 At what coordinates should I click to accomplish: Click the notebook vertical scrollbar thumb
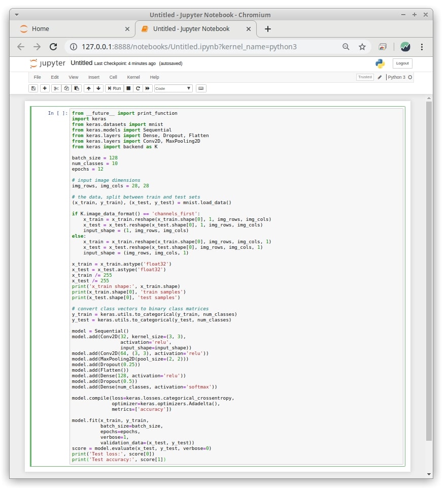pos(429,271)
